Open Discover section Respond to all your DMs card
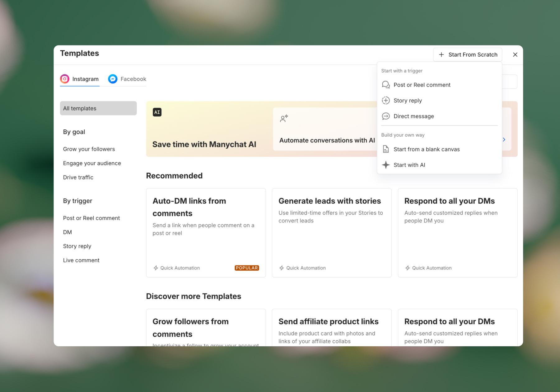This screenshot has height=392, width=560. coord(458,328)
